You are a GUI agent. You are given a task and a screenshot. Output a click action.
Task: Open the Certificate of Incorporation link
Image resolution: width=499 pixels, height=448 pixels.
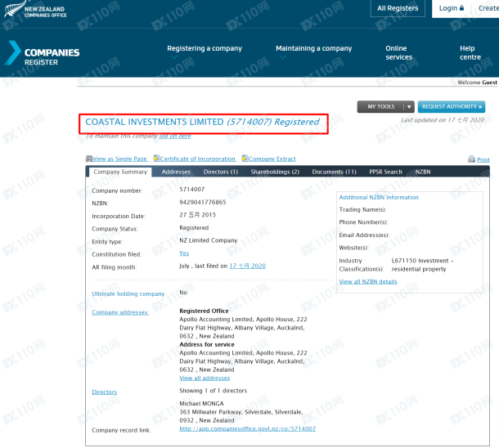click(x=198, y=159)
